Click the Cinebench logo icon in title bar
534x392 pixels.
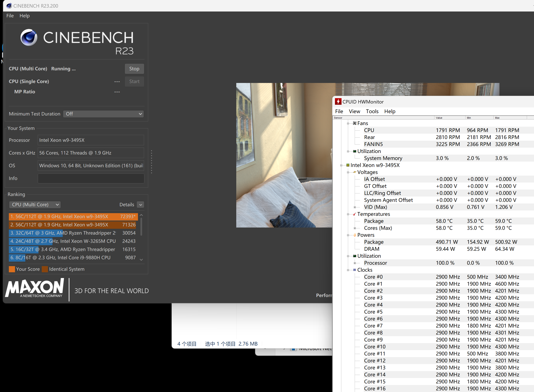pos(9,6)
